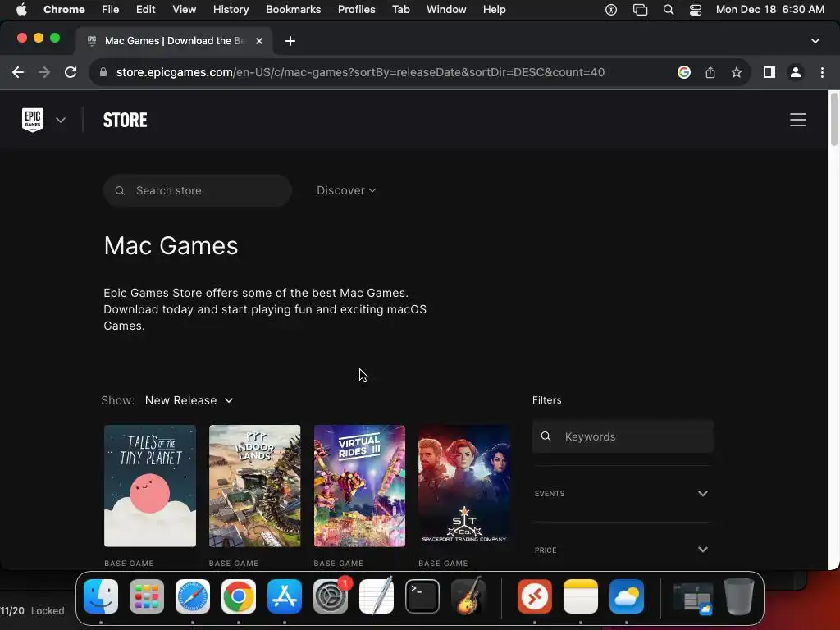The image size is (840, 630).
Task: Click the Search store field
Action: coord(198,190)
